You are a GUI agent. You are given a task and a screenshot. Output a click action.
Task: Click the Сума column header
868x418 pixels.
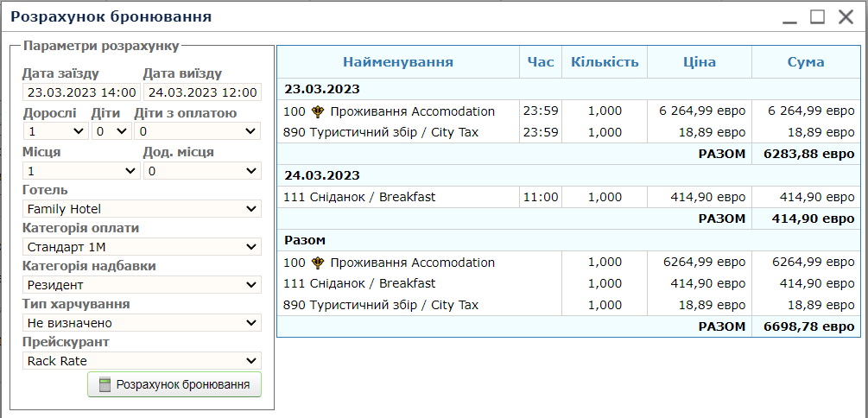coord(805,62)
